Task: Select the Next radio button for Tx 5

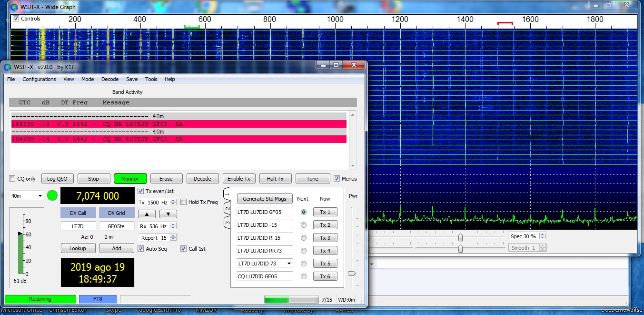Action: (304, 264)
